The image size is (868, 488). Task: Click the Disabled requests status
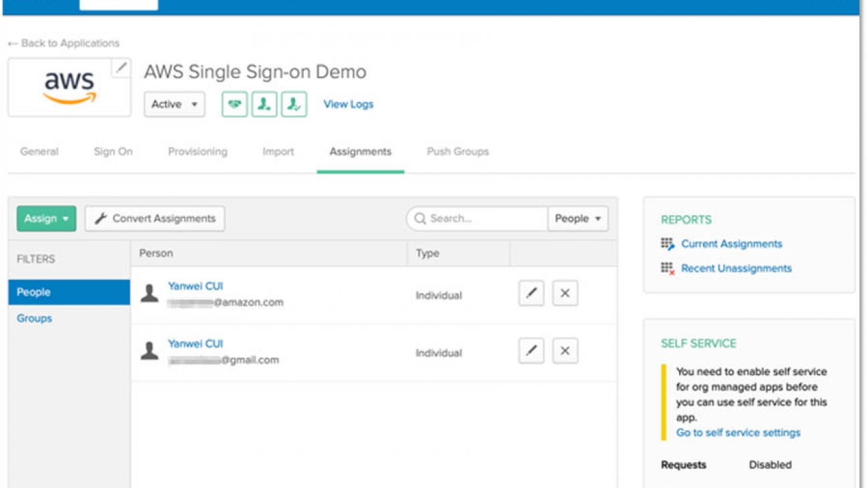[770, 465]
